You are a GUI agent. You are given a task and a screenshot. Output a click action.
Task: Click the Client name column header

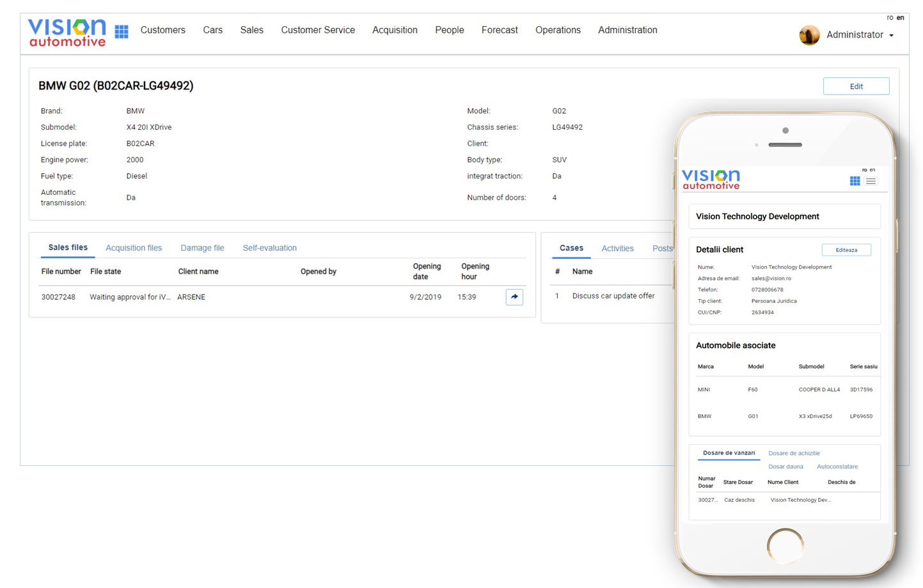pyautogui.click(x=198, y=272)
